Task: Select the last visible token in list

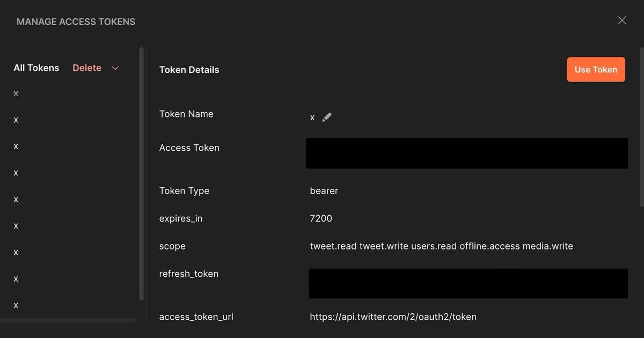Action: pyautogui.click(x=16, y=305)
